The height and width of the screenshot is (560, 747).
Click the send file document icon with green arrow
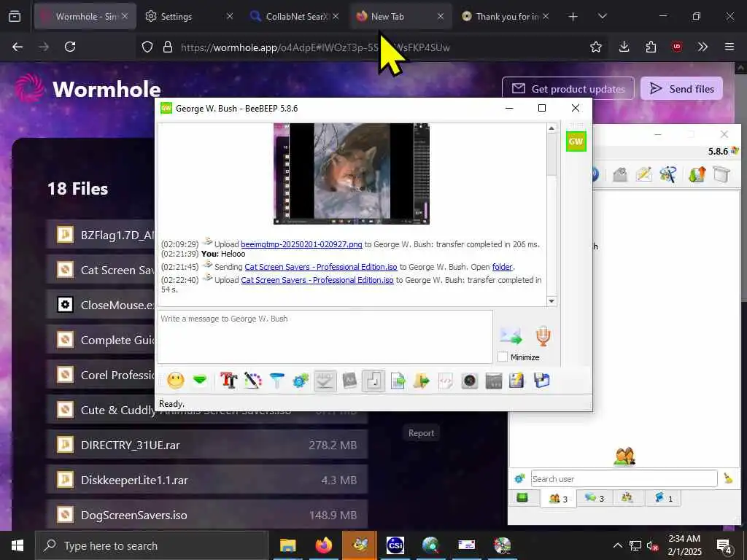[398, 381]
